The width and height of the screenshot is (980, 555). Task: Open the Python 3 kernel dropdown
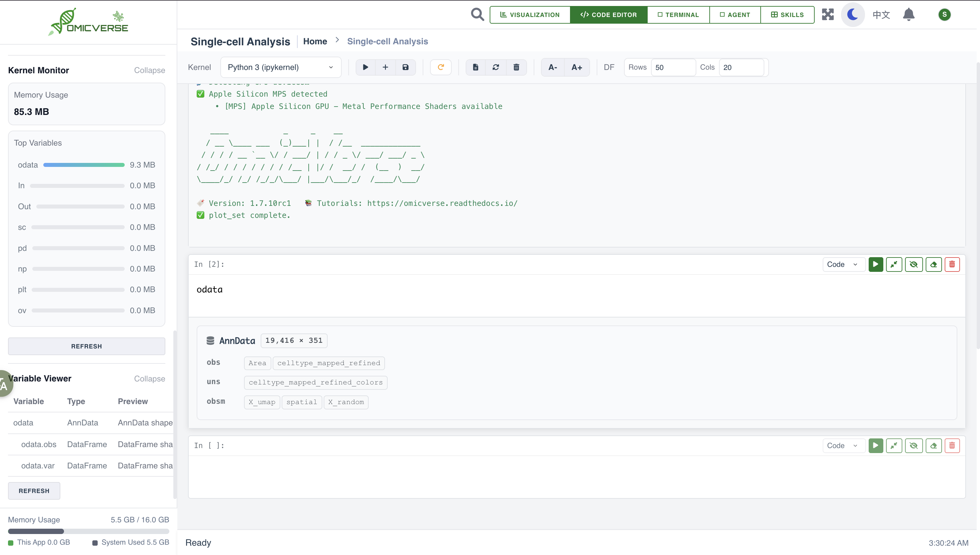coord(280,67)
